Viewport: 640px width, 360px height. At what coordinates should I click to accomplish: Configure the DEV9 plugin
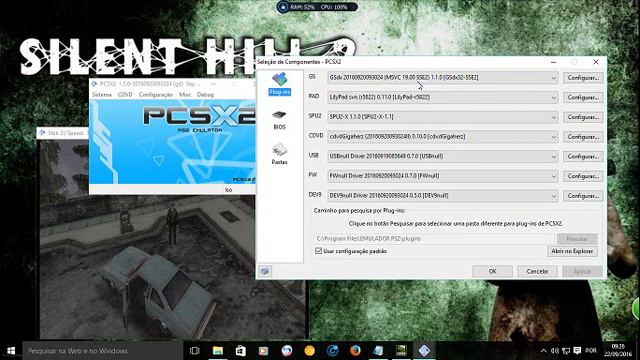tap(583, 196)
